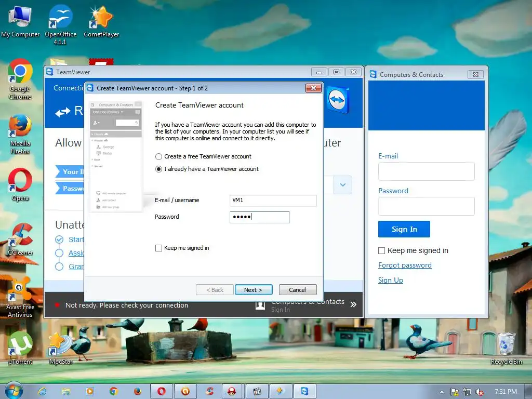Open OpenOffice 4.1.1 desktop shortcut
Viewport: 532px width, 399px height.
(60, 24)
